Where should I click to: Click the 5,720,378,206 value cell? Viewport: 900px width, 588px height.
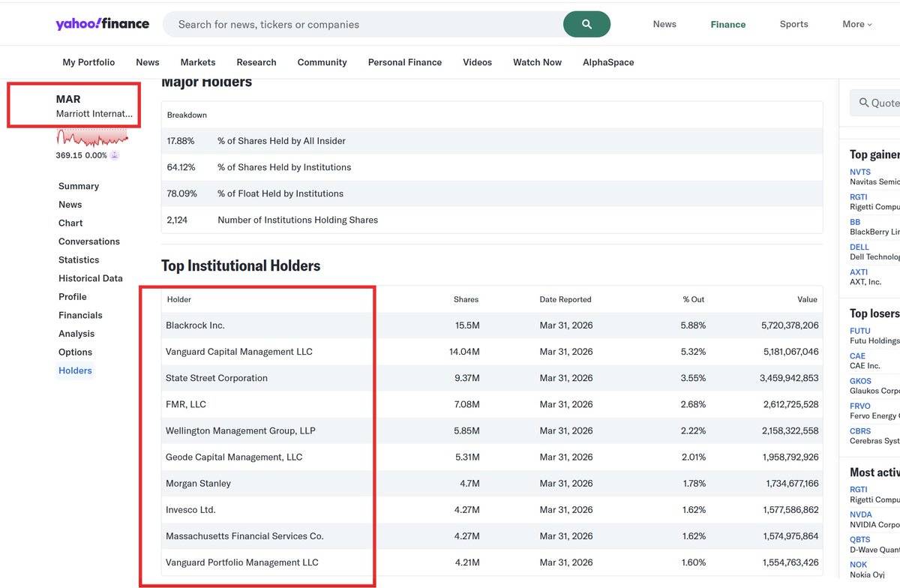pyautogui.click(x=789, y=325)
